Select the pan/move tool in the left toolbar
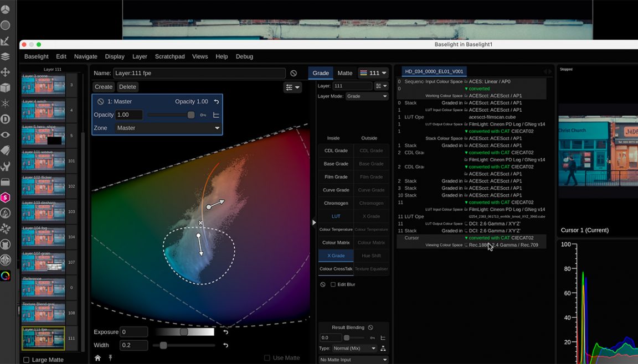The image size is (638, 364). pyautogui.click(x=6, y=72)
